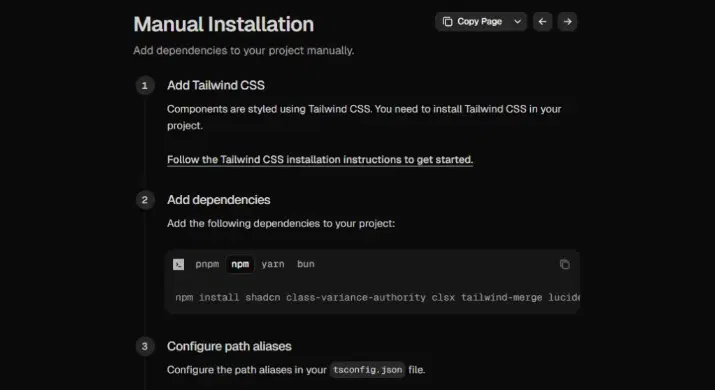Go to next page with right arrow
The width and height of the screenshot is (715, 390).
coord(567,21)
